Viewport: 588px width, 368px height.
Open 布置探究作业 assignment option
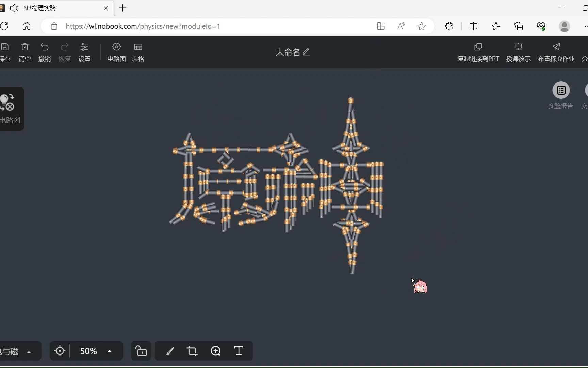pos(556,52)
